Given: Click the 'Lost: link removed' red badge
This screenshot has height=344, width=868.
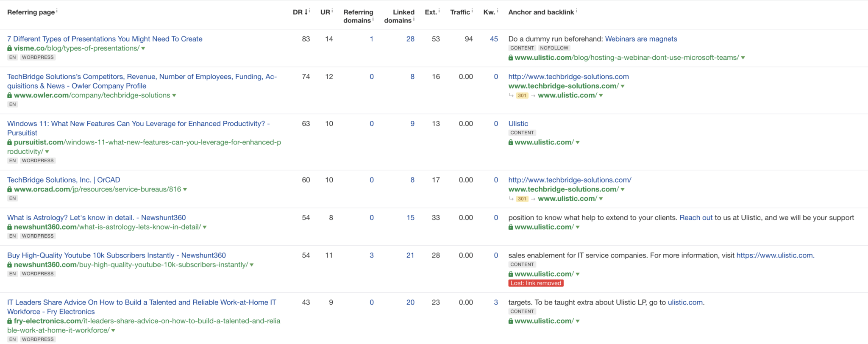Looking at the screenshot, I should pos(536,283).
